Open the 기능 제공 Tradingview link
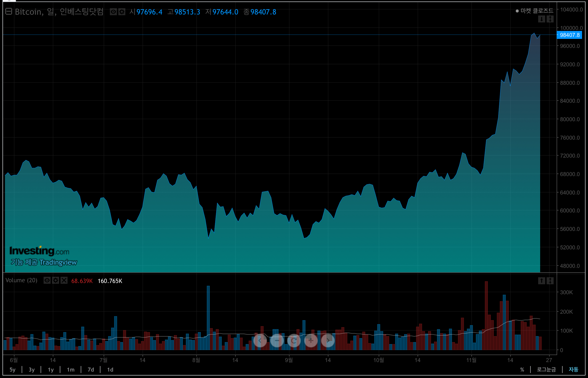The height and width of the screenshot is (378, 588). pos(44,262)
